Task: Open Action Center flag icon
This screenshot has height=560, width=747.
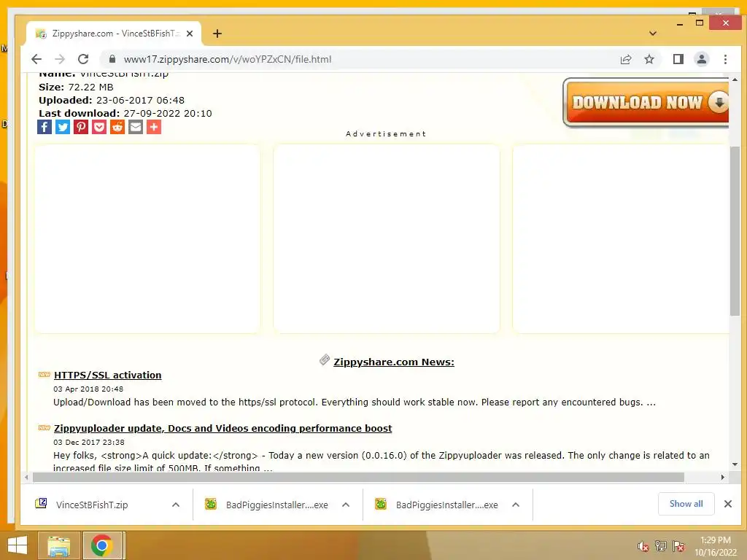Action: (678, 546)
